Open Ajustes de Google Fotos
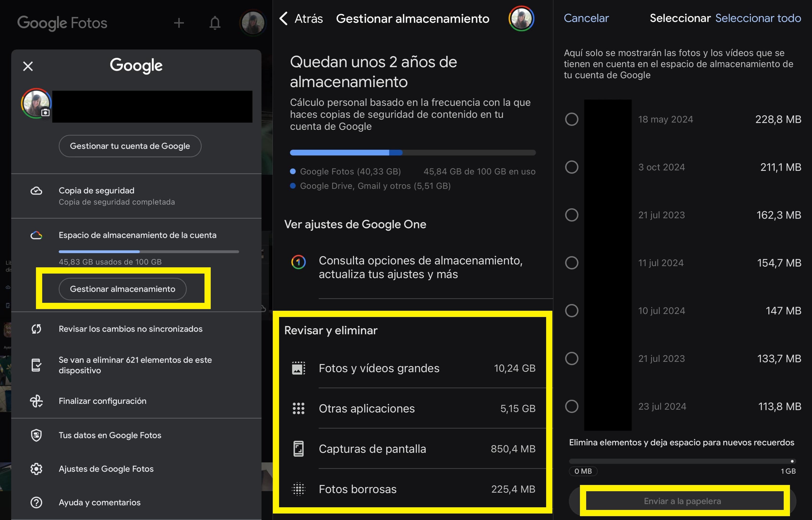 [136, 469]
